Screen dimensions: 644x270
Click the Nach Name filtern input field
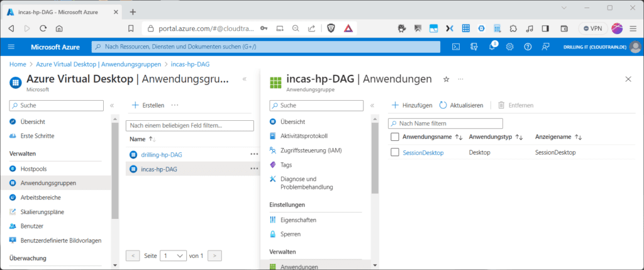(446, 123)
